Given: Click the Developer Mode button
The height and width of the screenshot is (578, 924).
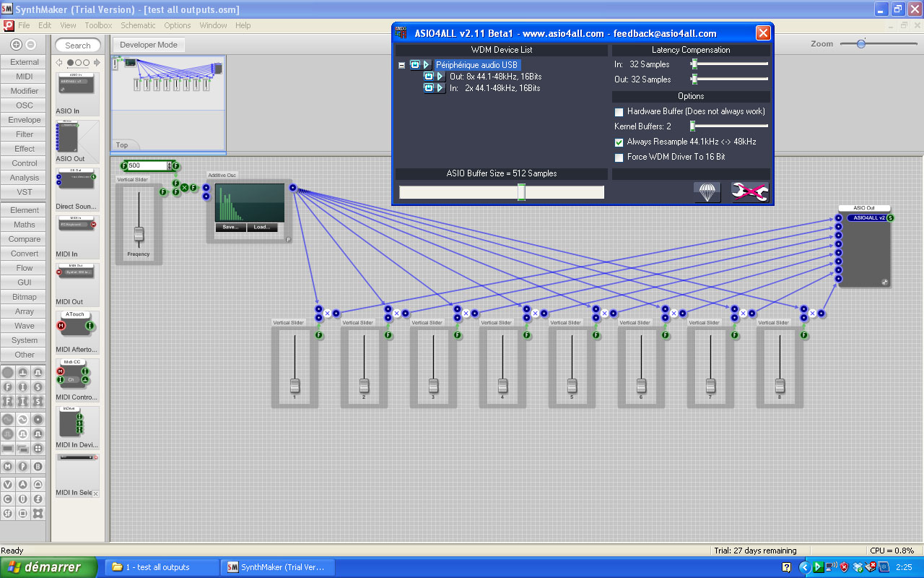Looking at the screenshot, I should [148, 45].
